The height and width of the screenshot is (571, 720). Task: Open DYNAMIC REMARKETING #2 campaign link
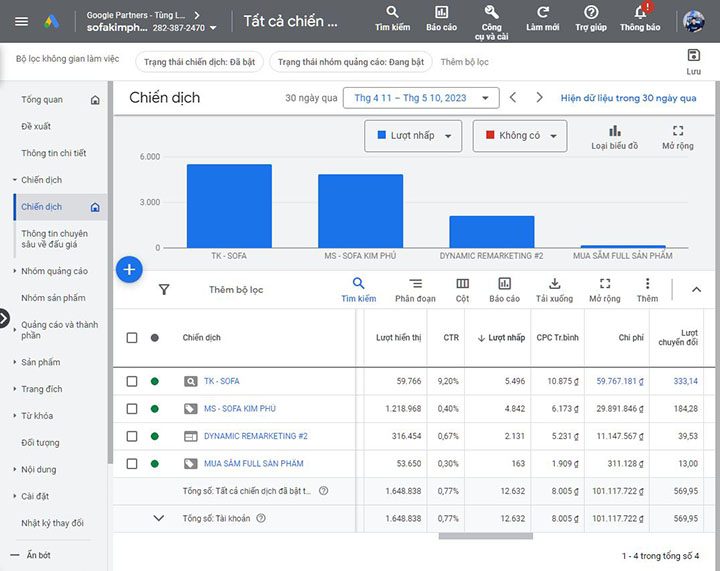click(x=256, y=436)
